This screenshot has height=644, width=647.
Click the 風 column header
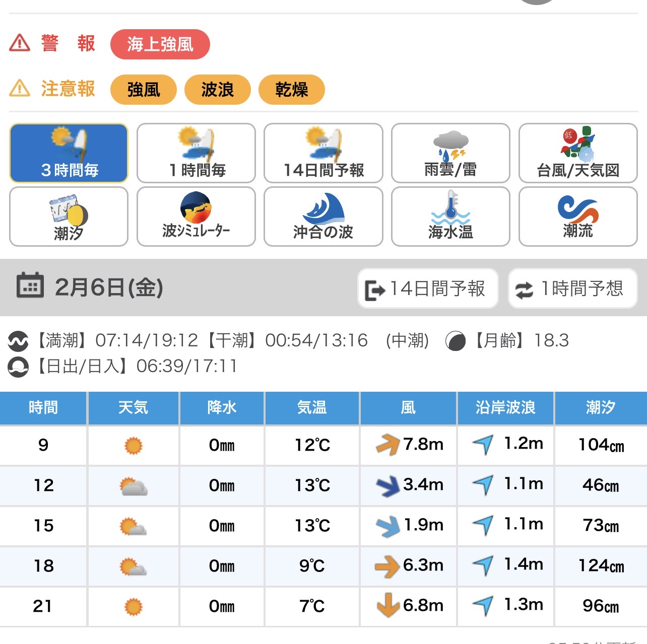pos(408,408)
